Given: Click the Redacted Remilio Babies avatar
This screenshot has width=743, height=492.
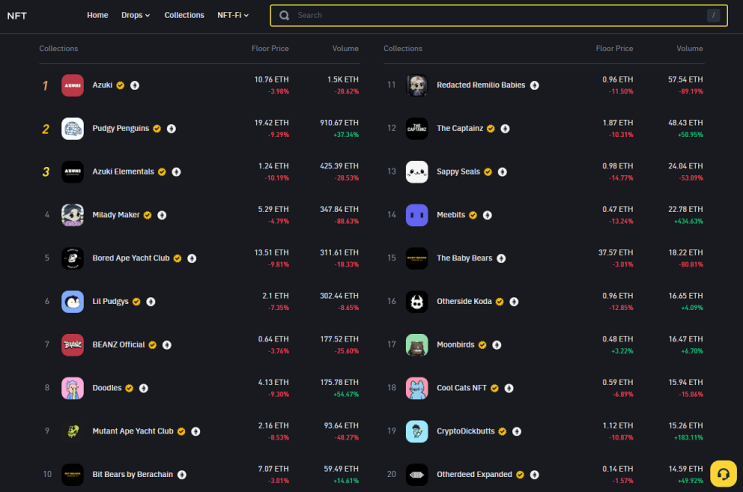Looking at the screenshot, I should pyautogui.click(x=417, y=85).
